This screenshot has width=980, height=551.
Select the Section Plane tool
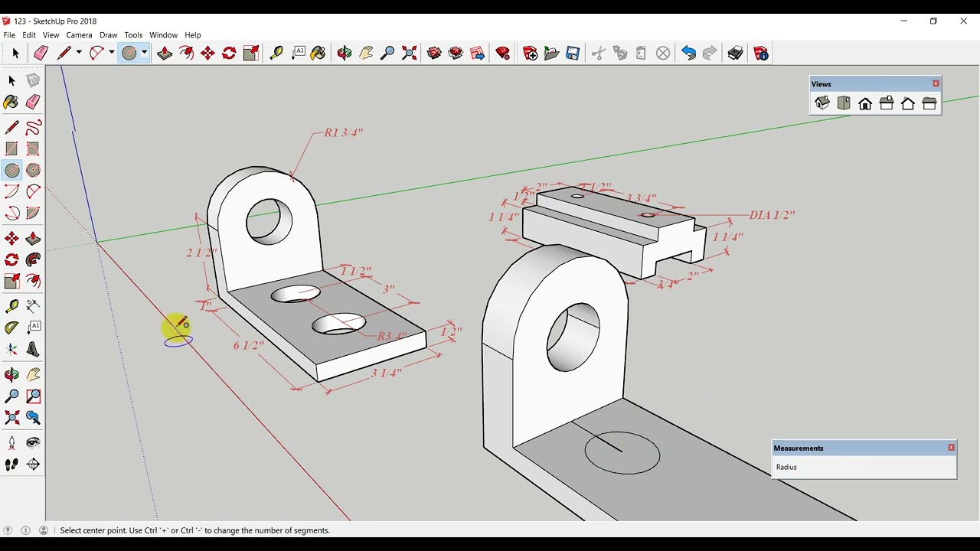(33, 464)
